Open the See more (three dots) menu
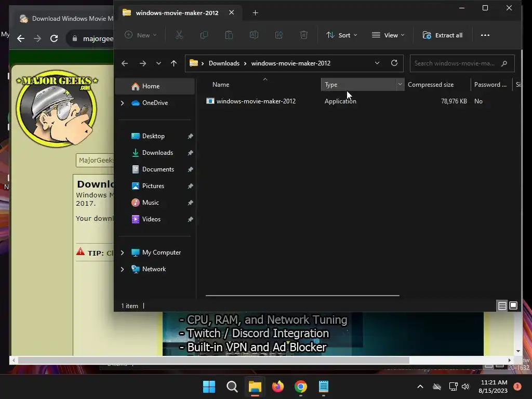This screenshot has height=399, width=532. (485, 35)
